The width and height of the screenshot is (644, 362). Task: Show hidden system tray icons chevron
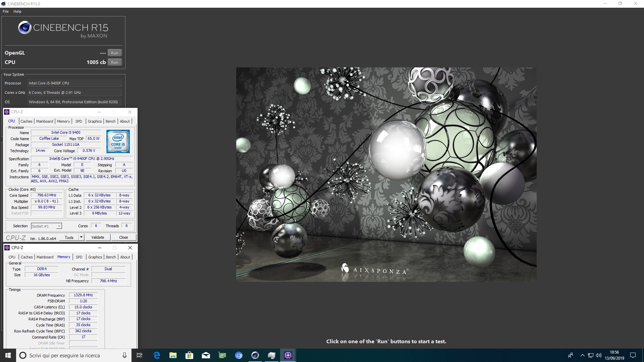click(x=582, y=355)
